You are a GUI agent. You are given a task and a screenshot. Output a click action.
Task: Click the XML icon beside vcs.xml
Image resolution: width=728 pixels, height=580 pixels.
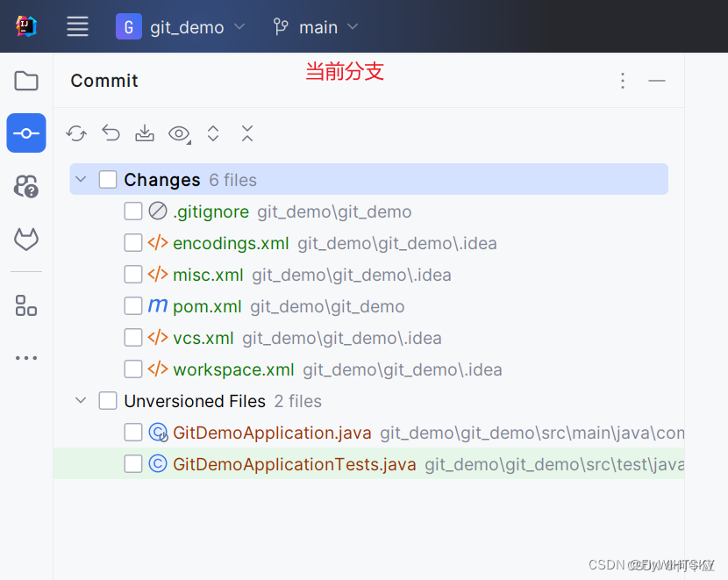pos(158,338)
